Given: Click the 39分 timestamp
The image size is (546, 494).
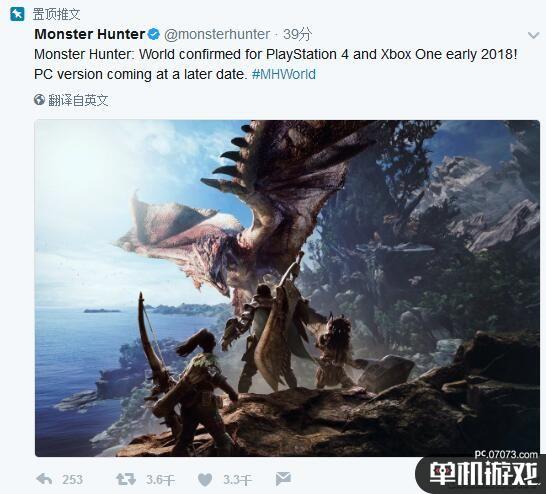Looking at the screenshot, I should click(x=297, y=34).
